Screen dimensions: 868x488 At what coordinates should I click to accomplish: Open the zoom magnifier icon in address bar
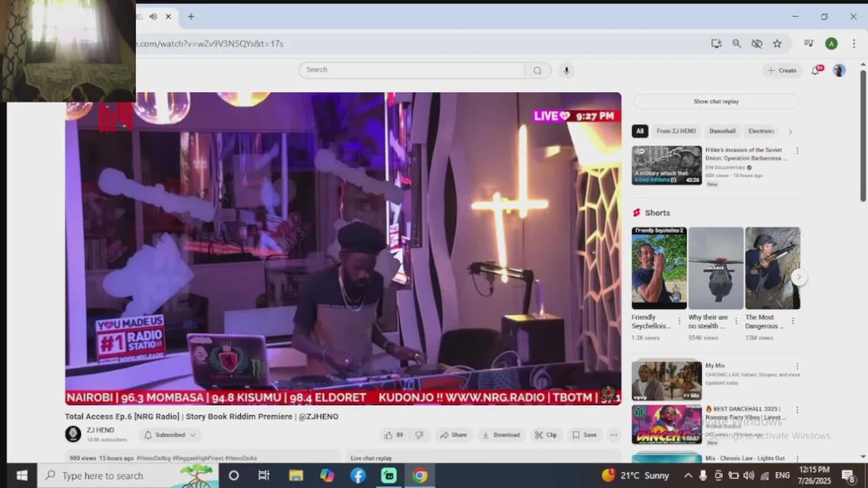[736, 43]
